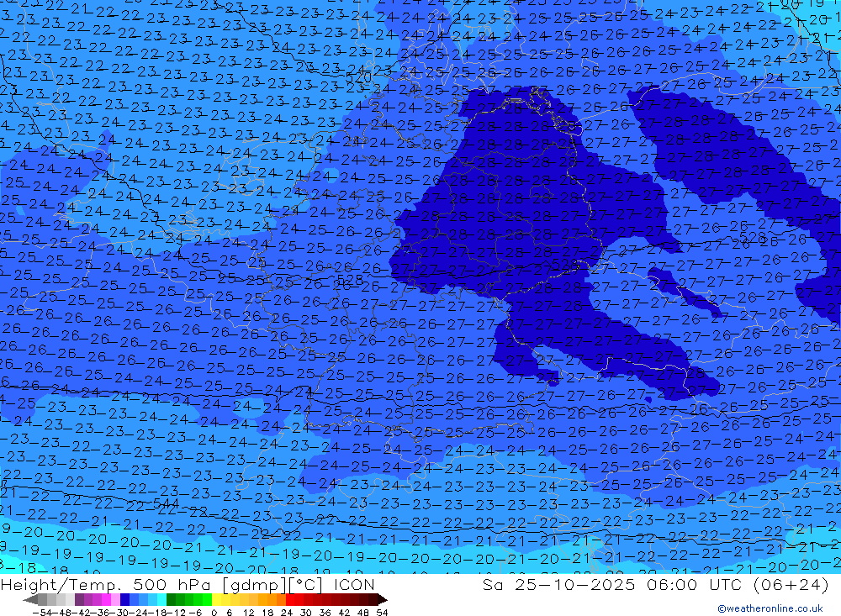
Task: Click the '-6' legend tick label
Action: click(x=195, y=613)
